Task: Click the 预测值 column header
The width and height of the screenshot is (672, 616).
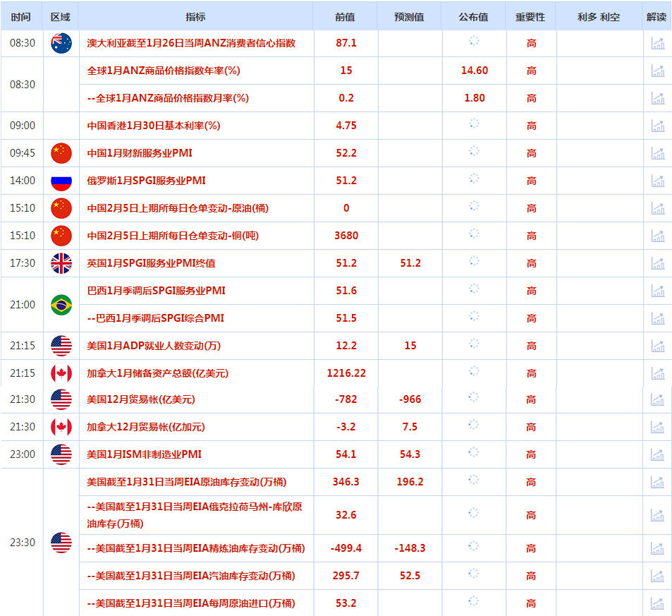Action: tap(409, 17)
